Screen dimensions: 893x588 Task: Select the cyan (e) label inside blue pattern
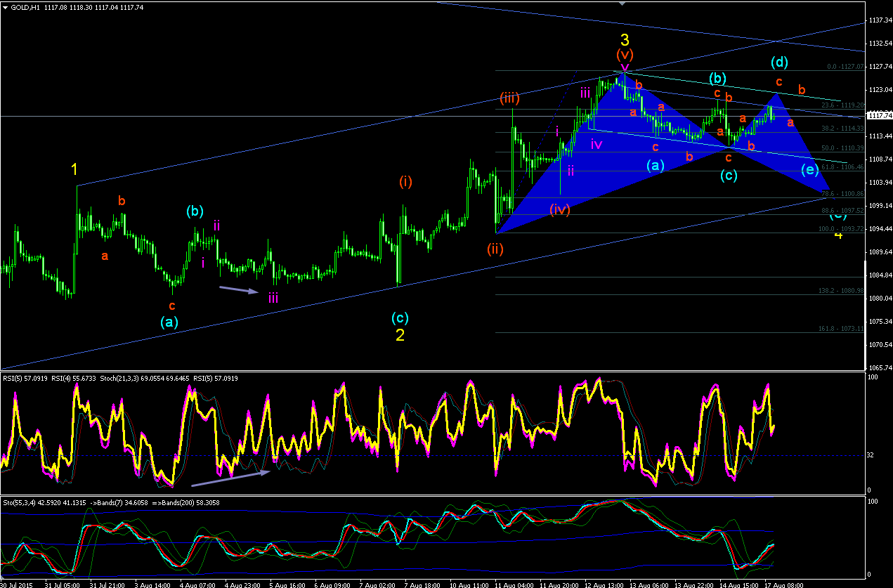[809, 169]
